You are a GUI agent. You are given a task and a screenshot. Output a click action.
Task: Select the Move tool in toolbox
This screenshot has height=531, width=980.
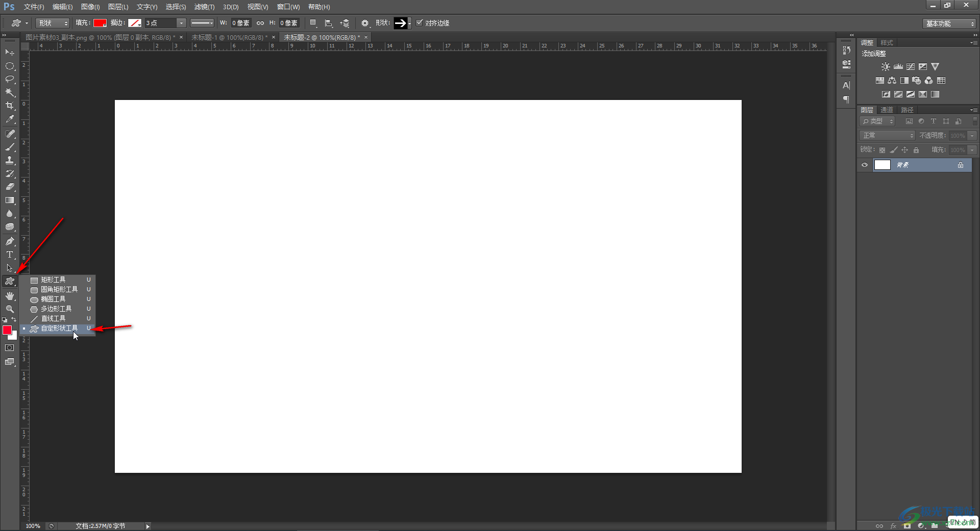(x=10, y=53)
